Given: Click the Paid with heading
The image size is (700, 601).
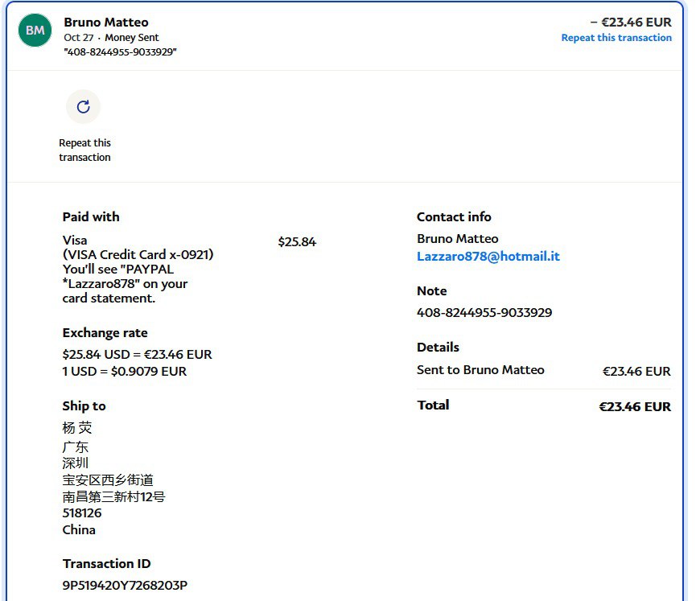Looking at the screenshot, I should (91, 217).
